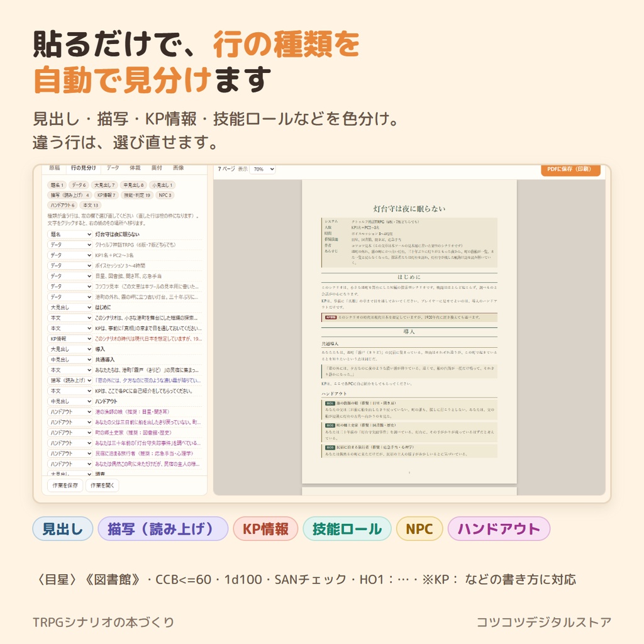Open the 中見出し dropdown beside ハンドアウト
The height and width of the screenshot is (644, 644).
70,401
